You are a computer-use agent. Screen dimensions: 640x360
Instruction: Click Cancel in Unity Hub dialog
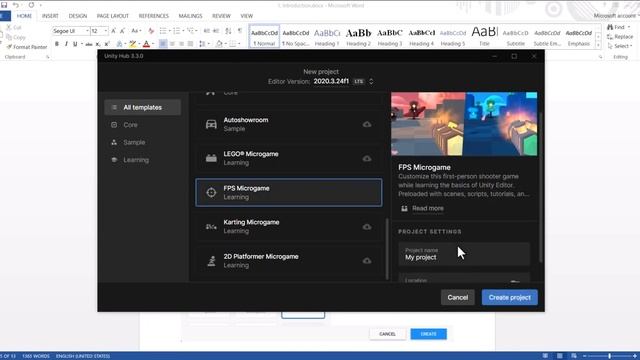coord(458,298)
